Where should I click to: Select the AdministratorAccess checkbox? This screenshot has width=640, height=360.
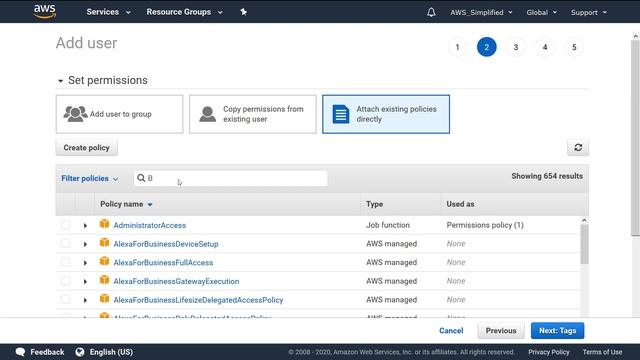pos(65,225)
